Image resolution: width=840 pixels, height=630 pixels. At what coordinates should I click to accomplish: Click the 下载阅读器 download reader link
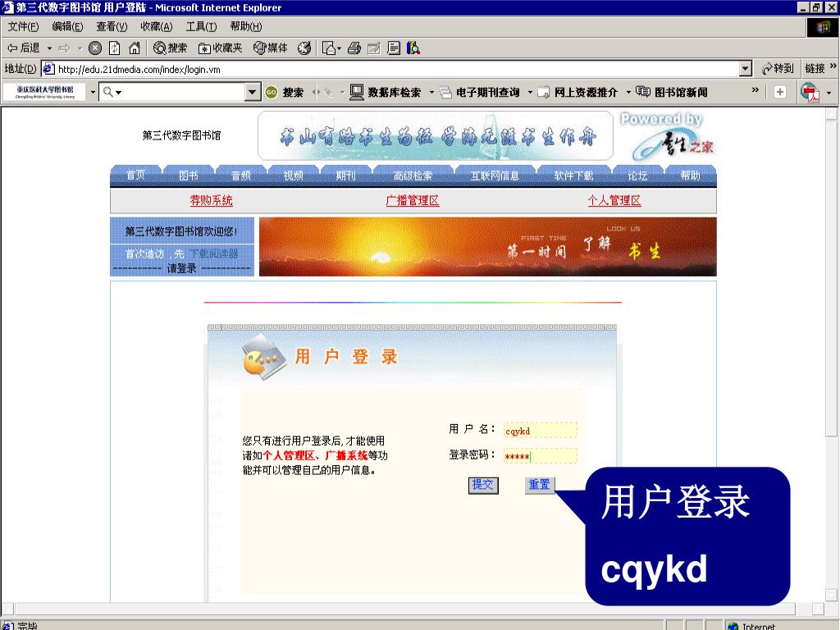pyautogui.click(x=214, y=254)
